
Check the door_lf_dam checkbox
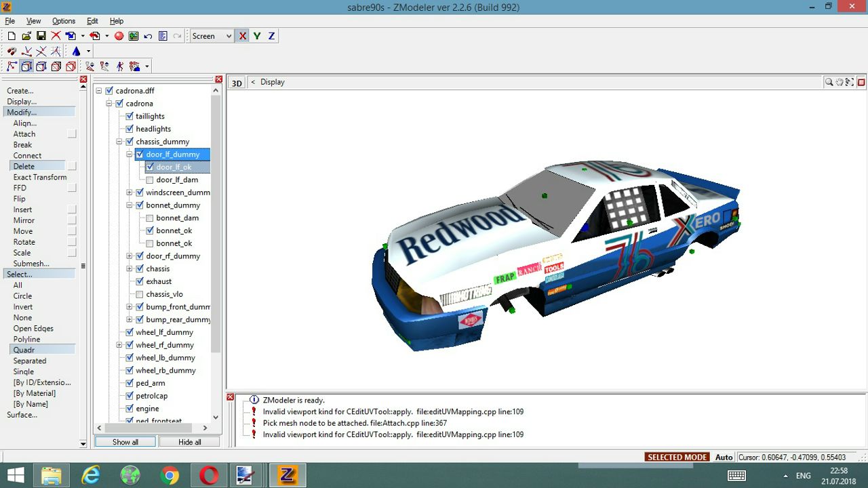coord(150,180)
